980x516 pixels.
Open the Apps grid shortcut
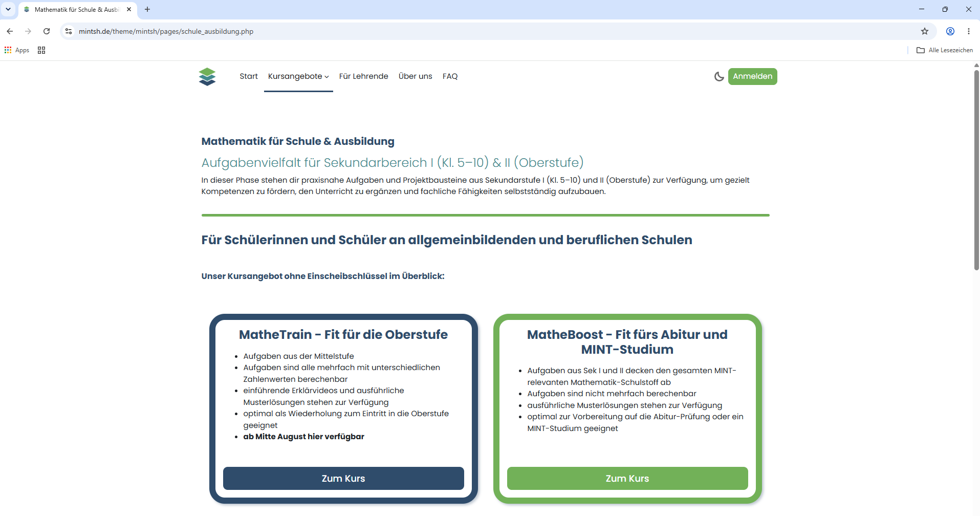pos(17,50)
